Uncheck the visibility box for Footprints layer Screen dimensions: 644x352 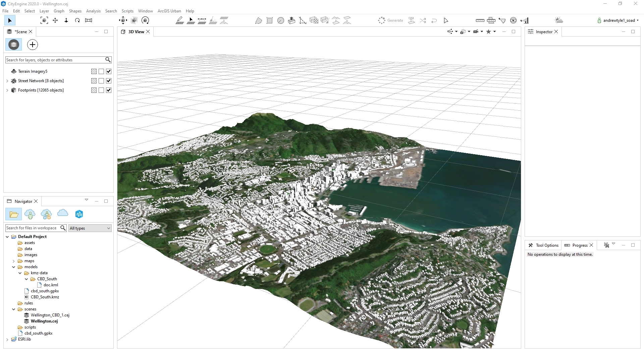(109, 90)
